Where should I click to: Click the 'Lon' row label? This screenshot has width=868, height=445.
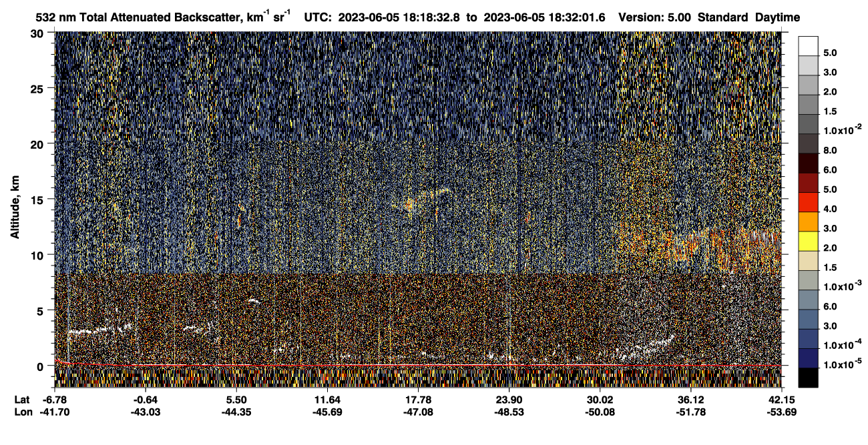coord(23,412)
